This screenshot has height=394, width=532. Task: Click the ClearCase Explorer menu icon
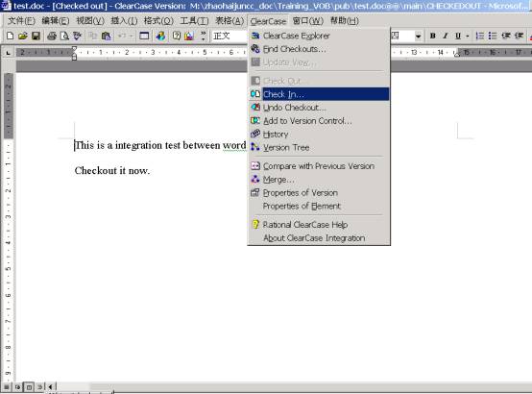pos(255,36)
